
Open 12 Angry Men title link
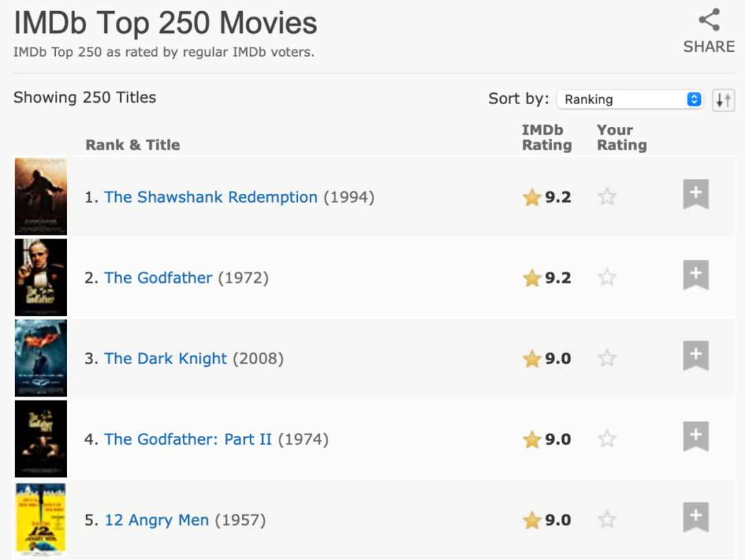pos(157,520)
